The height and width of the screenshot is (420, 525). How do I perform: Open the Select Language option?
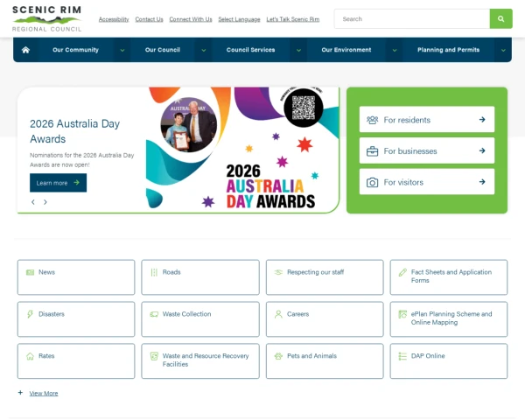tap(239, 19)
